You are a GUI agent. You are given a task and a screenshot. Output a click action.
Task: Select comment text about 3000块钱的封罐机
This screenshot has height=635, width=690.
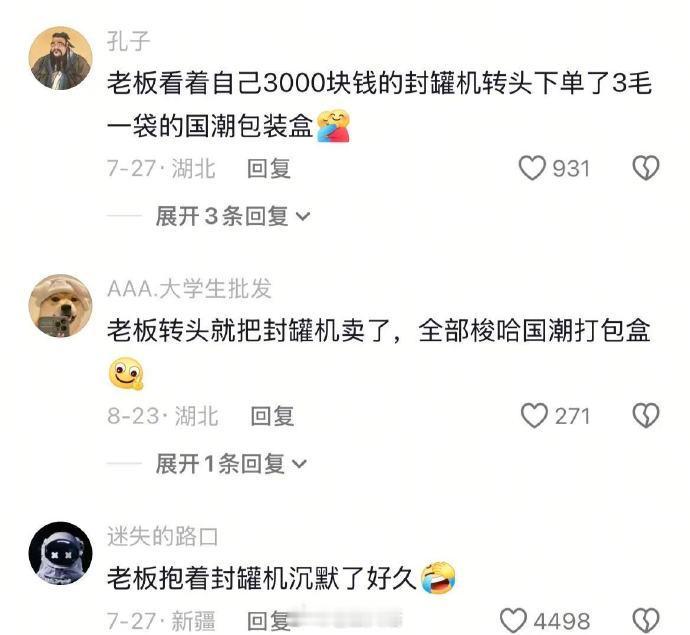click(x=379, y=105)
